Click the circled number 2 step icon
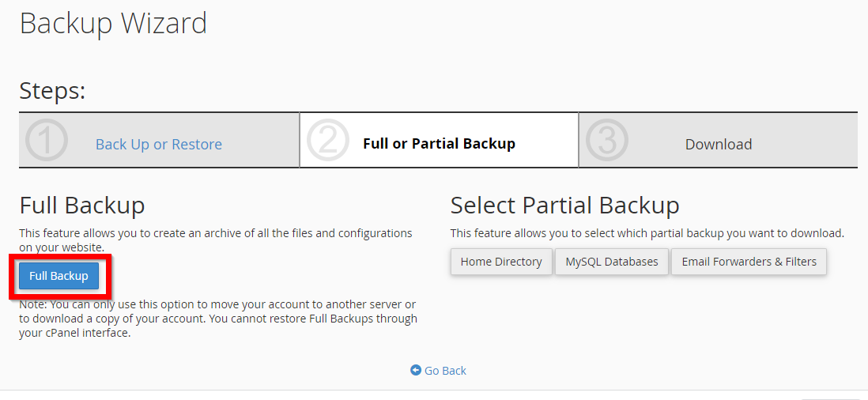The image size is (868, 400). pyautogui.click(x=328, y=140)
